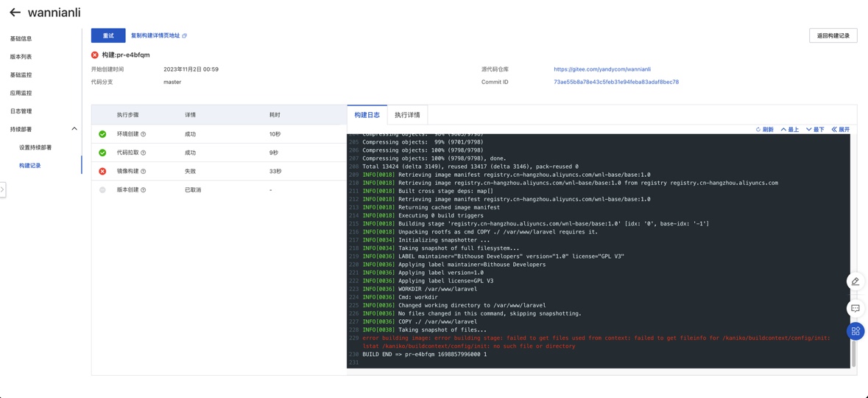Click the floating edit pencil icon

coord(855,281)
